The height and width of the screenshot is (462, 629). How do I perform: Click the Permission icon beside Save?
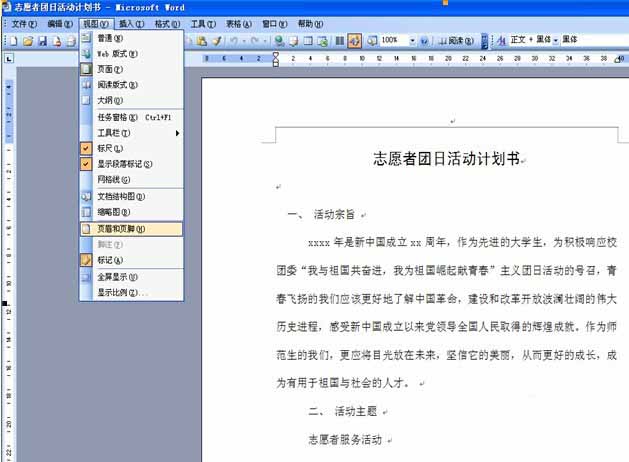57,41
